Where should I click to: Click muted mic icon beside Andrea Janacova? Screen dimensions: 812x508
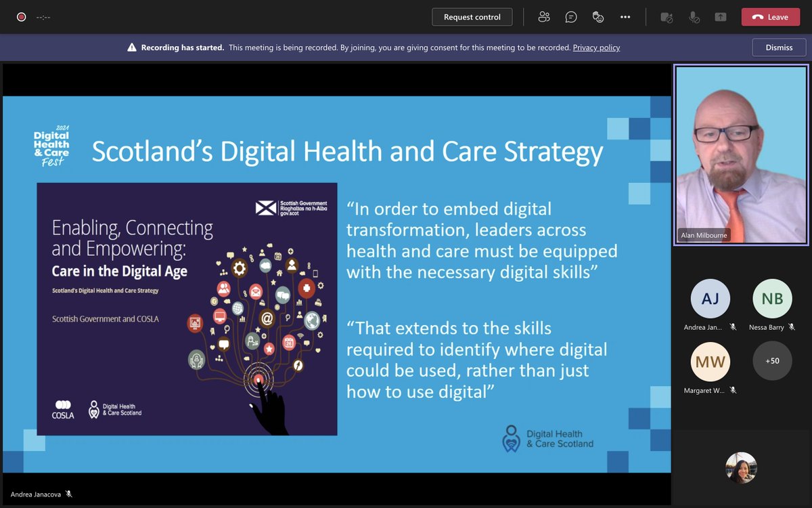click(69, 494)
